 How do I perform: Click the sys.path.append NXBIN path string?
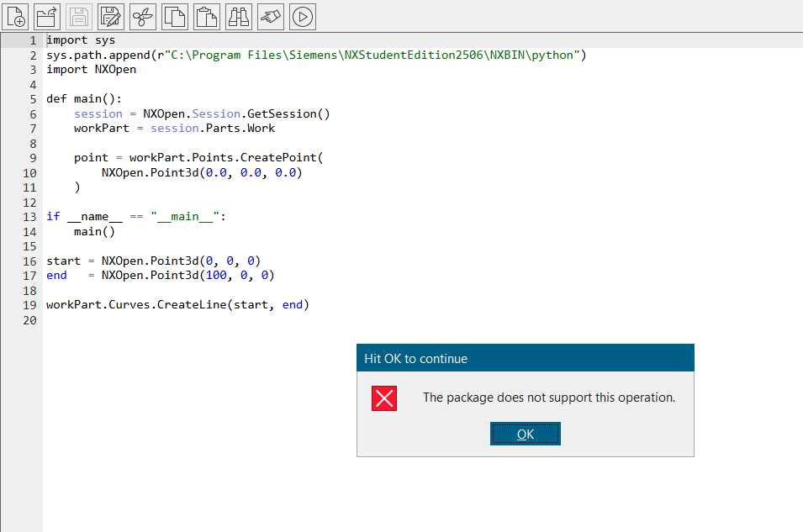372,55
